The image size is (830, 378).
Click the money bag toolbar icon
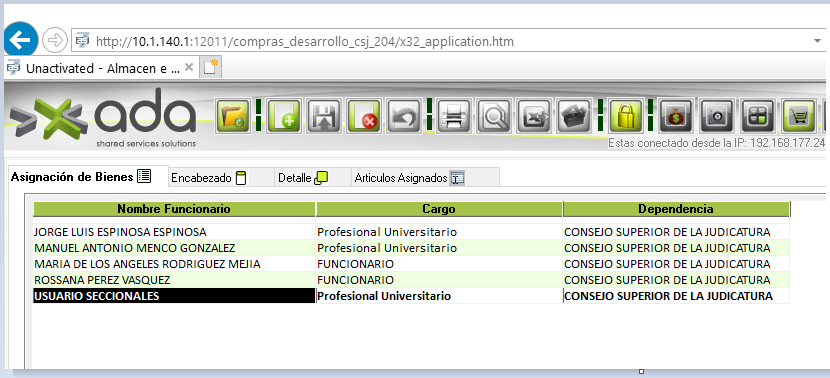tap(675, 116)
